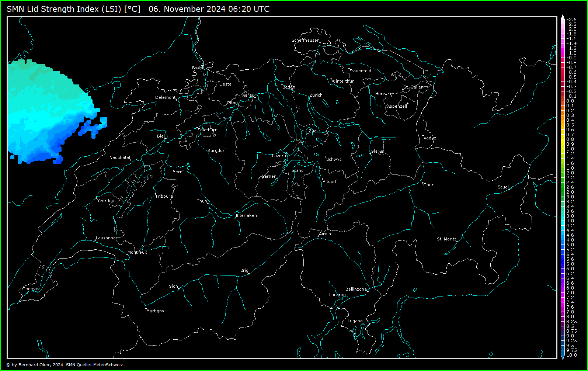
Task: Click the SMN Lid Strength Index title
Action: click(x=73, y=9)
